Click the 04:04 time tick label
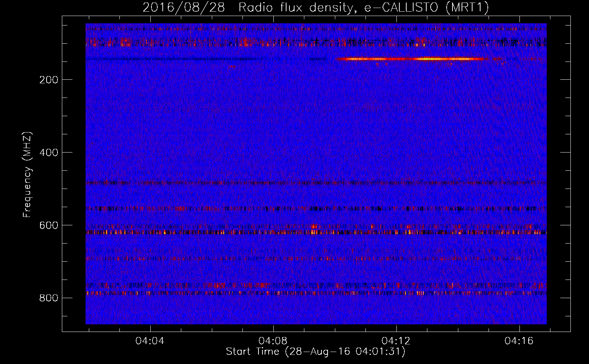The width and height of the screenshot is (589, 364). click(150, 341)
